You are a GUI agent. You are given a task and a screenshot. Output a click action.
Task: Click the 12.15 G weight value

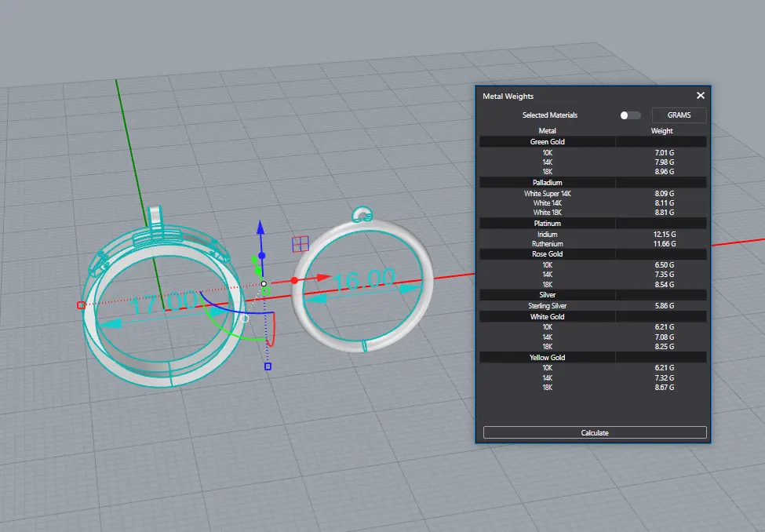click(665, 235)
